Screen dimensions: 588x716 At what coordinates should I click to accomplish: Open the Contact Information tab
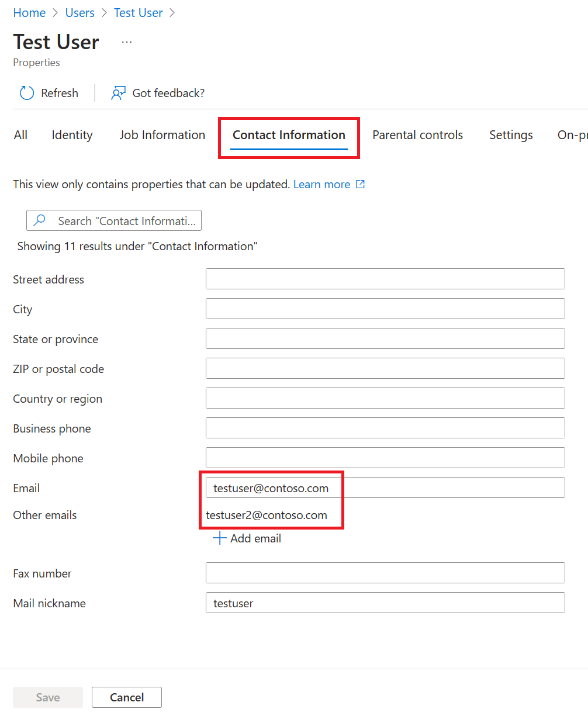tap(289, 135)
